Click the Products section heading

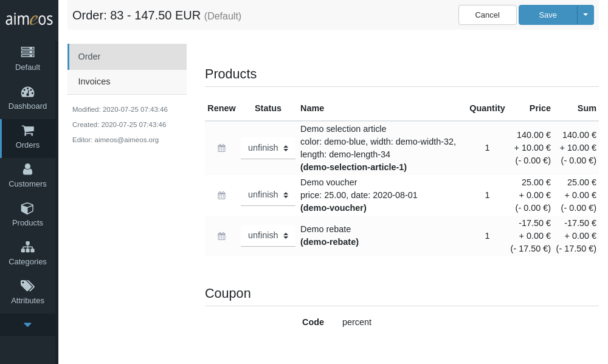[x=230, y=74]
